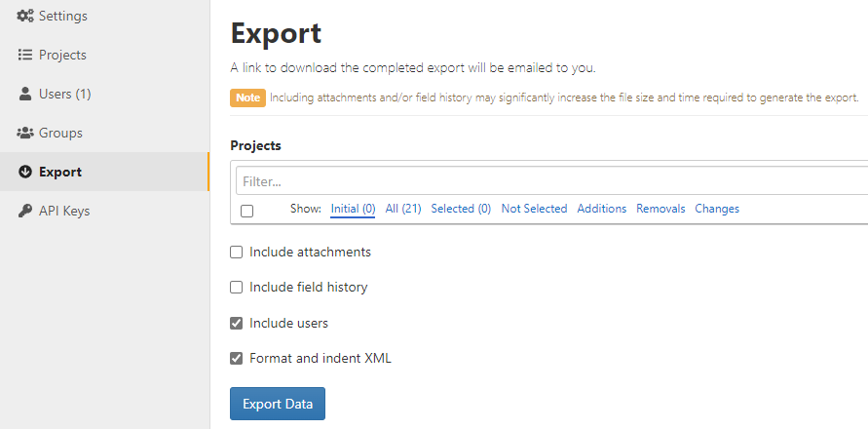Navigate to Groups in sidebar
Image resolution: width=868 pixels, height=429 pixels.
pos(104,133)
